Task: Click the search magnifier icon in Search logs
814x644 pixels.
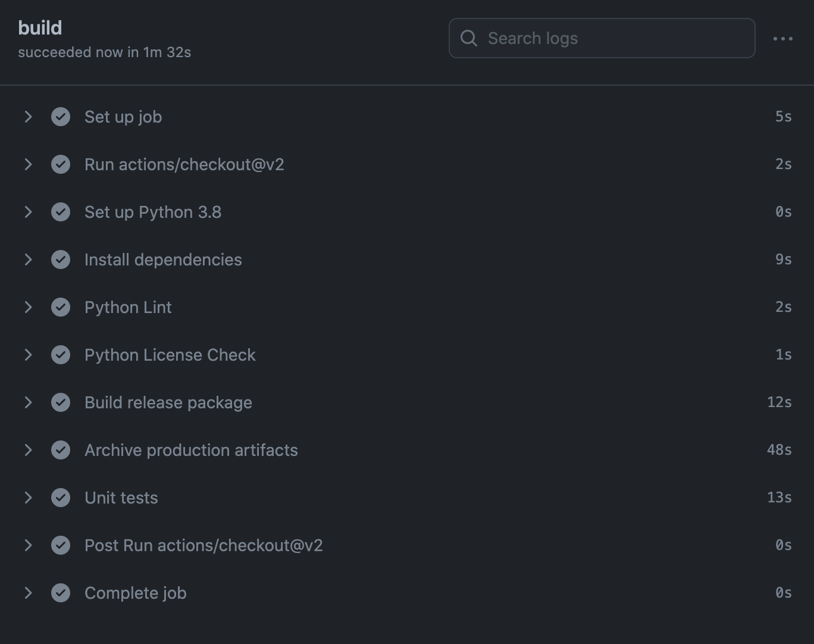Action: tap(468, 37)
